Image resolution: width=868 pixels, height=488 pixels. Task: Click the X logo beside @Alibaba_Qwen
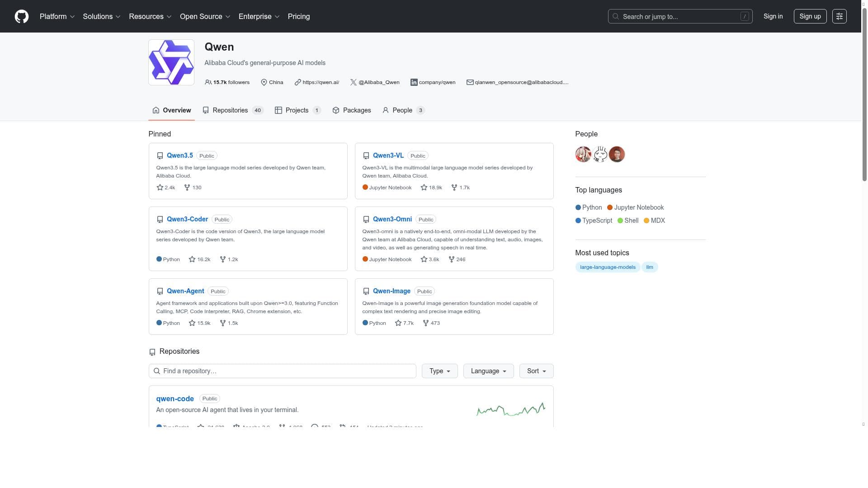353,82
